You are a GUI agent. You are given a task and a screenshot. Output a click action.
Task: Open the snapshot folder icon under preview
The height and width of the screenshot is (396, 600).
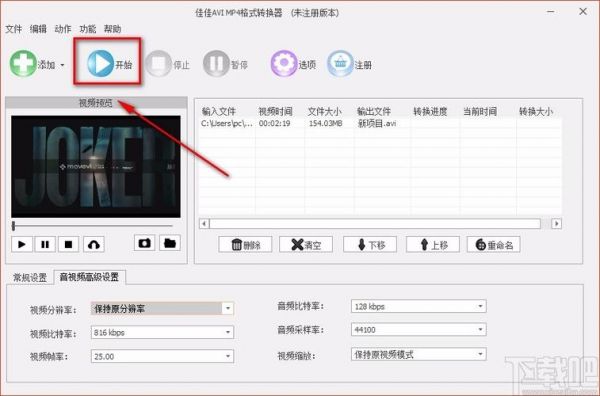[170, 243]
